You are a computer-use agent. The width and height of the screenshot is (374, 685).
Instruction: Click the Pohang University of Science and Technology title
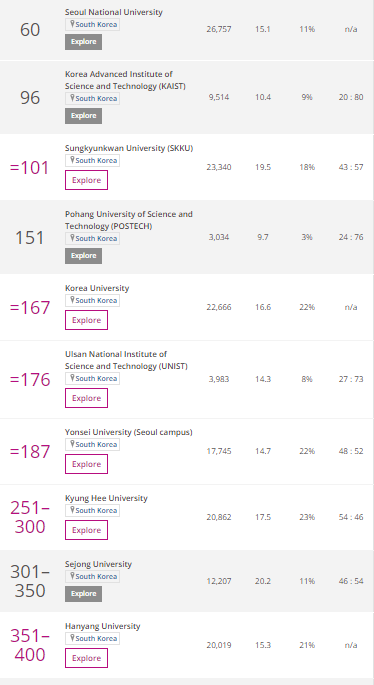pos(129,220)
